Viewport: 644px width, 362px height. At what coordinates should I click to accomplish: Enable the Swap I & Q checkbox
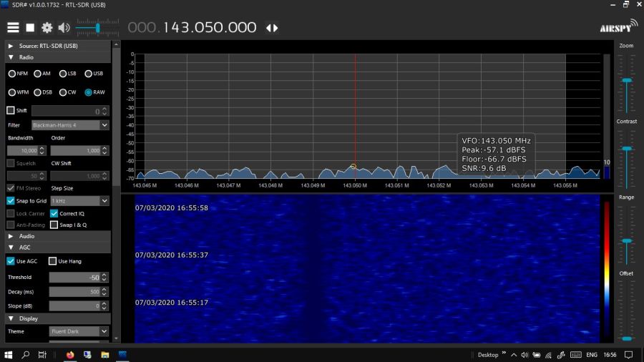coord(54,225)
